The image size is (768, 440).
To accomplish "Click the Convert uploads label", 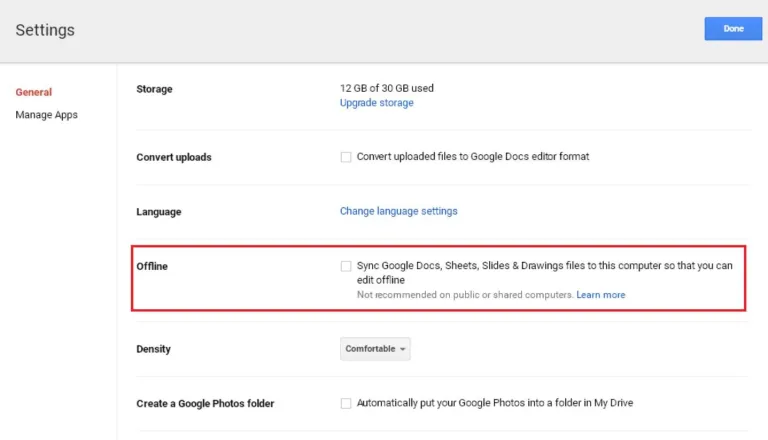I will 174,157.
